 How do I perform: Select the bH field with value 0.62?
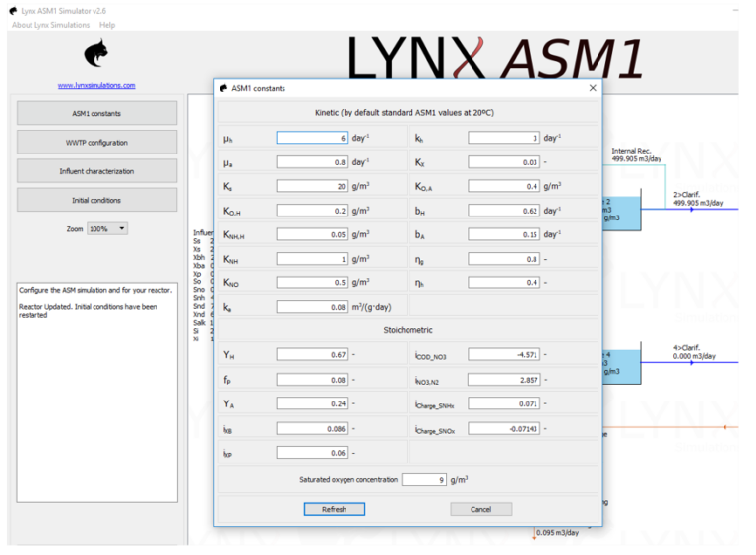(504, 211)
